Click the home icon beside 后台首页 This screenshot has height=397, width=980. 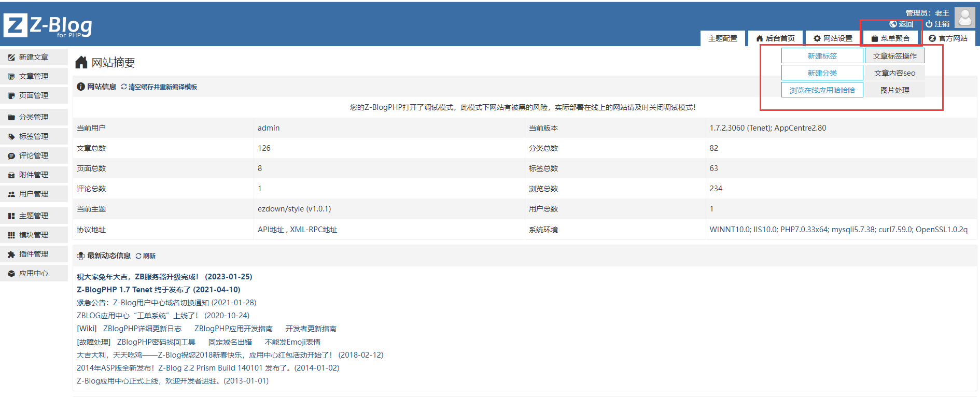tap(760, 38)
